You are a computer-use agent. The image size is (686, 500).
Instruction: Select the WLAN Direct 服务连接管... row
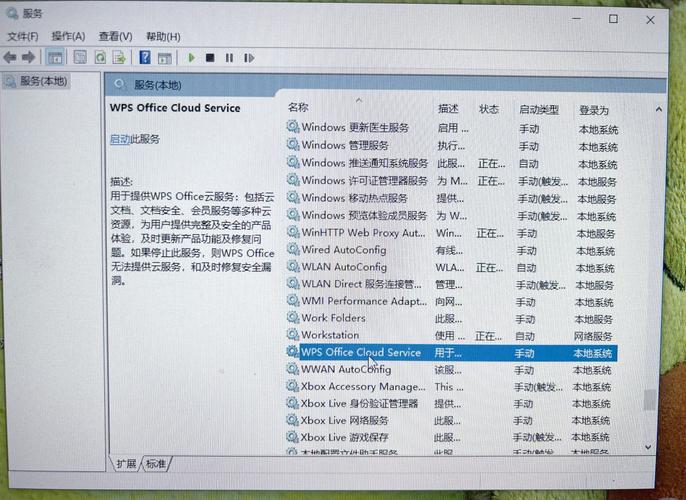pyautogui.click(x=451, y=284)
